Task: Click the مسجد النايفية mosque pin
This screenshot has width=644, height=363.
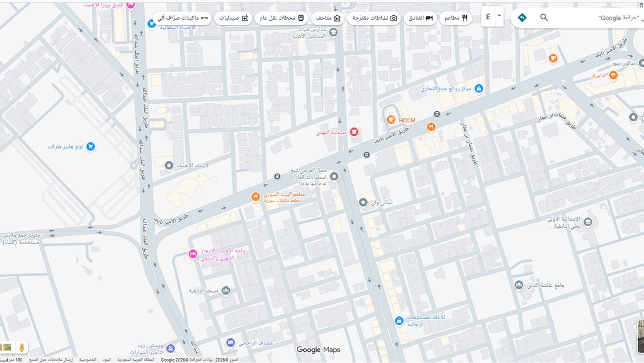Action: tap(225, 291)
